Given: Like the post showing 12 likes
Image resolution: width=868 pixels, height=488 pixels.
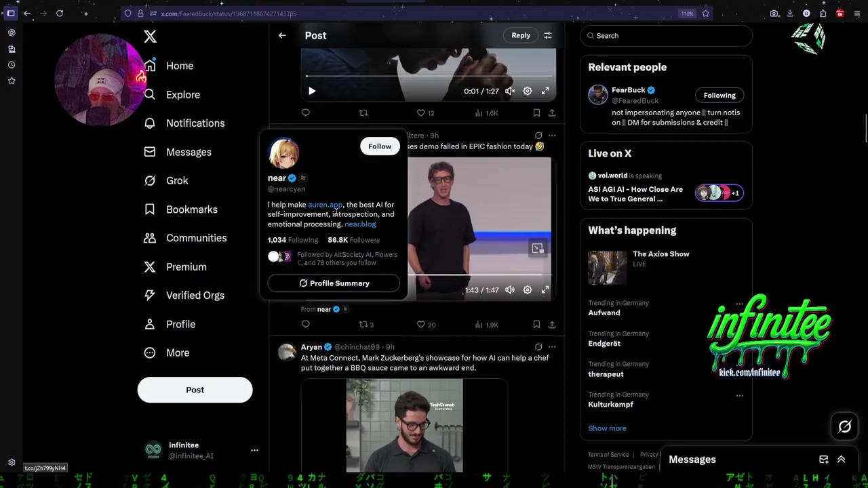Looking at the screenshot, I should 425,113.
